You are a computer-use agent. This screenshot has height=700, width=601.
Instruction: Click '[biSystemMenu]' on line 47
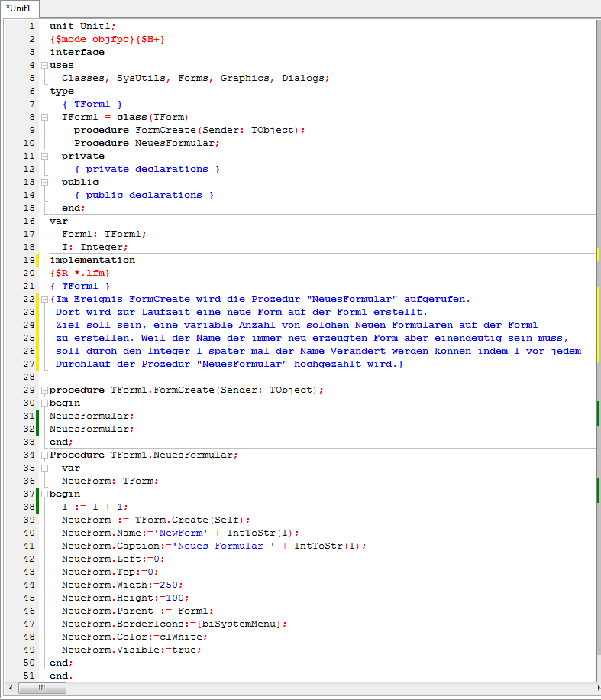[239, 624]
